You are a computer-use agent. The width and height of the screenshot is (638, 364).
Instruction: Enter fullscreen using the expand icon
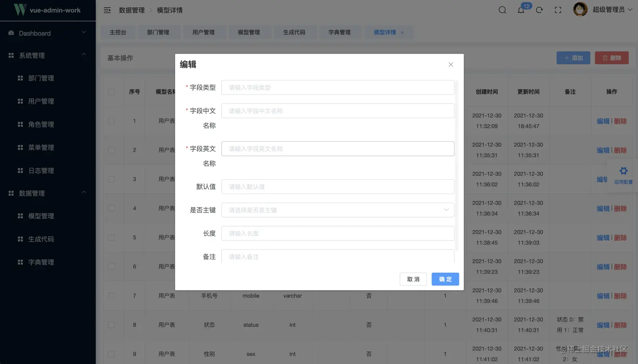coord(558,9)
